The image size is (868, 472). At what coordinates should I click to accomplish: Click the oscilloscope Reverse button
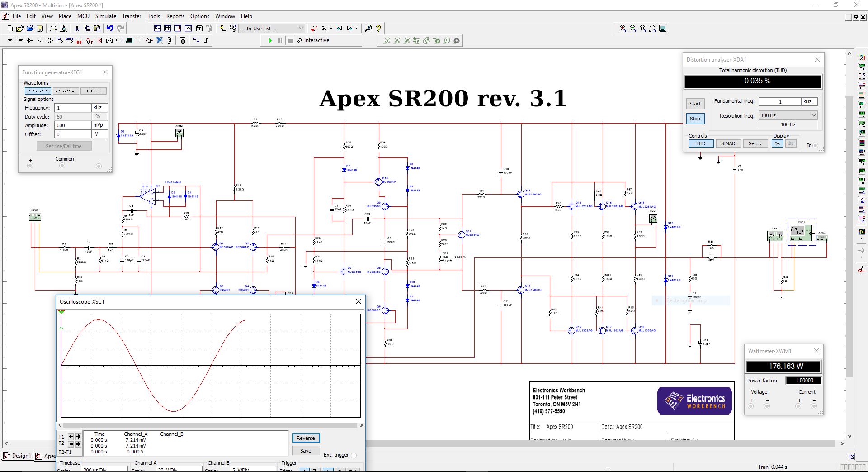coord(306,438)
